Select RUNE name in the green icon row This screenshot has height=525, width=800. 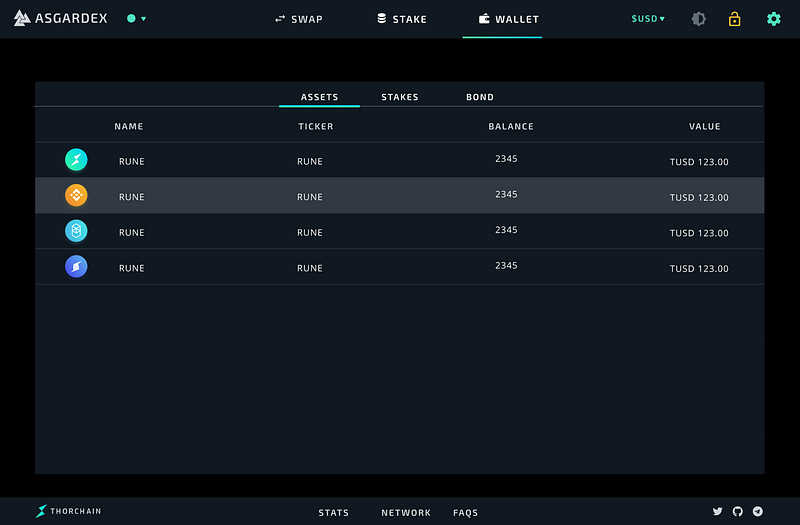click(132, 161)
